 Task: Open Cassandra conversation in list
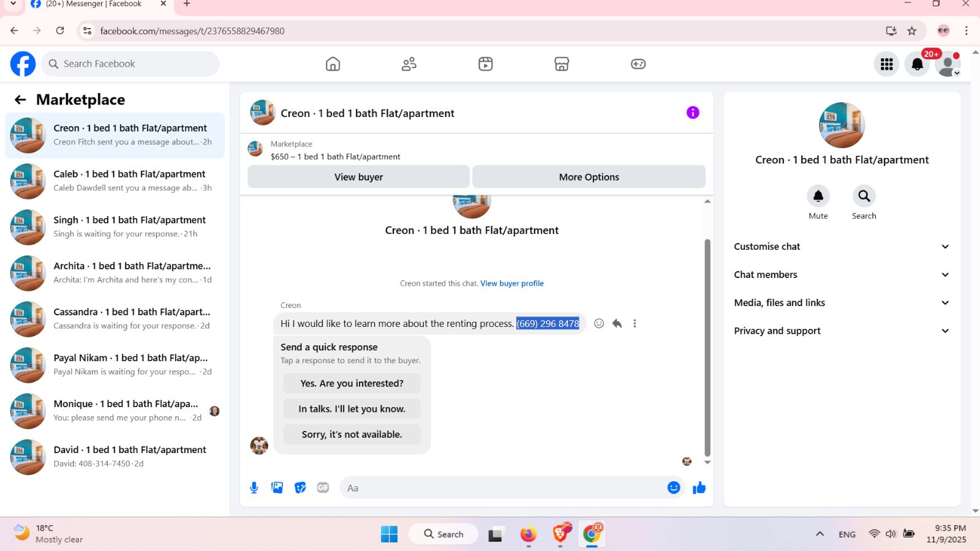click(x=115, y=319)
